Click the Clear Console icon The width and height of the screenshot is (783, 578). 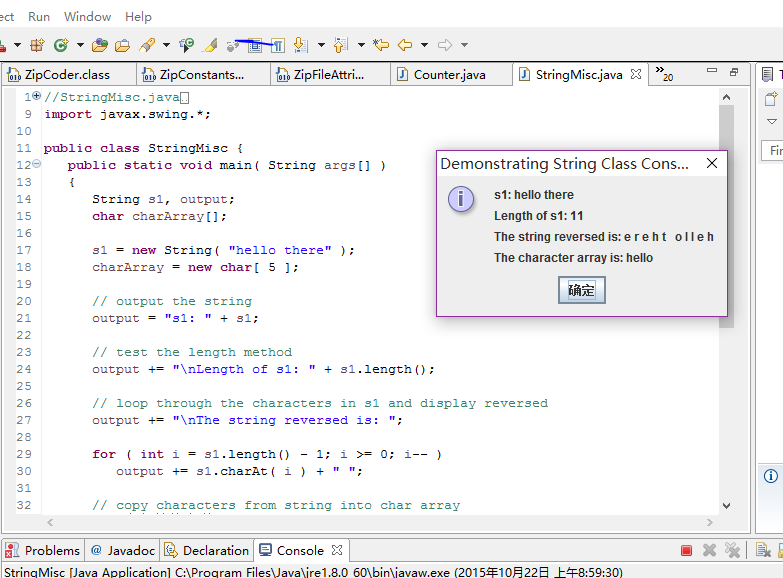point(763,551)
